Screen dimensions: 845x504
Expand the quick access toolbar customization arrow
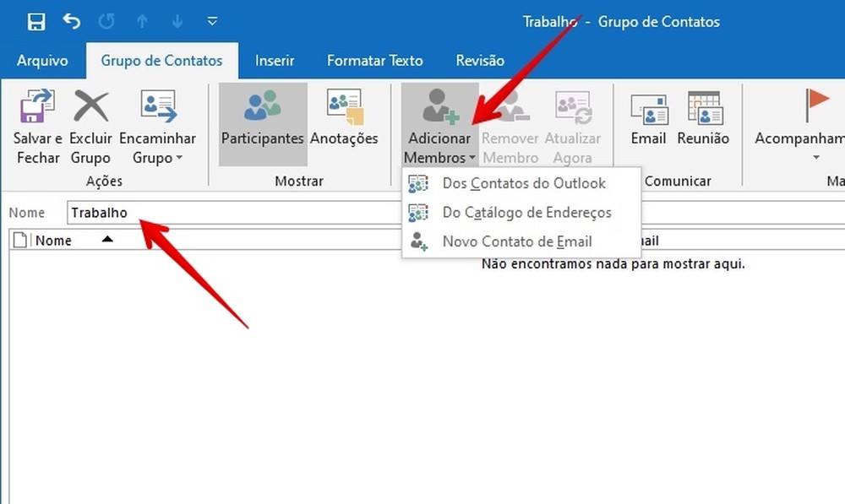point(211,21)
